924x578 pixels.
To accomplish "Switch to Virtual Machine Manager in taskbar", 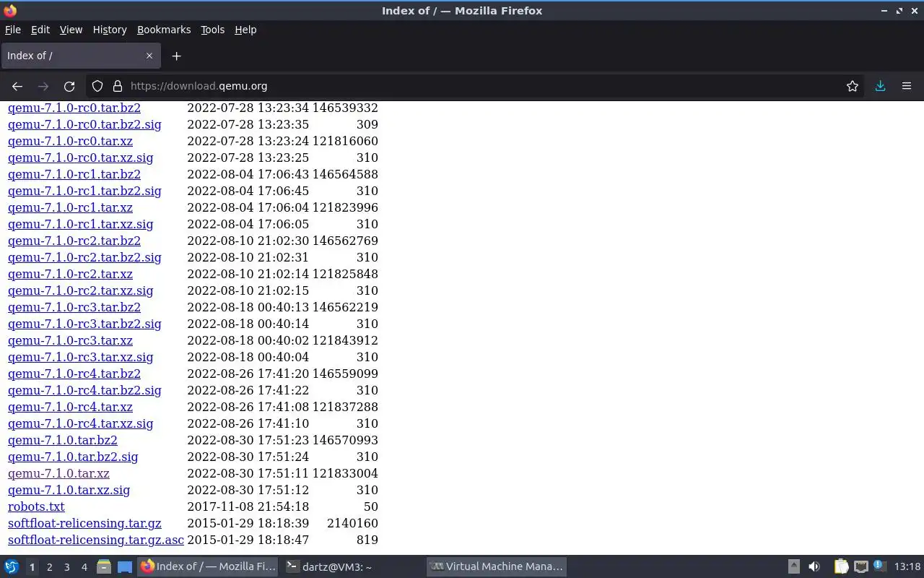I will click(x=495, y=566).
